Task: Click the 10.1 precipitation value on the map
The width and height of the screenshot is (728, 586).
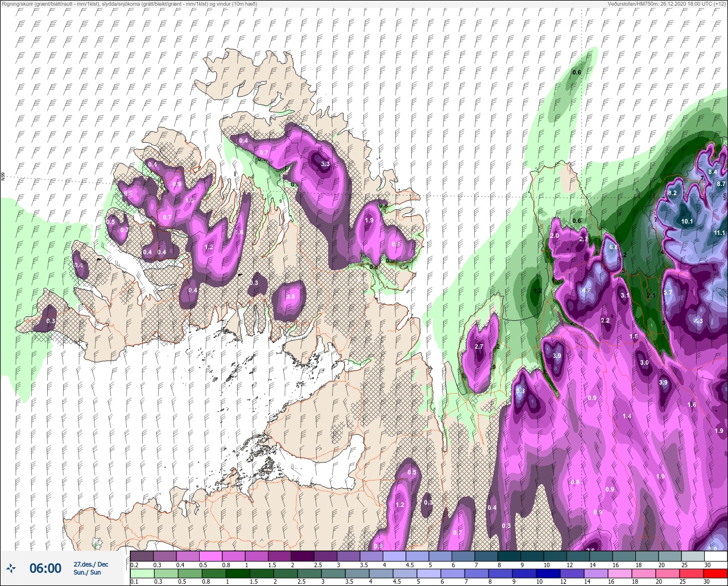Action: 686,221
